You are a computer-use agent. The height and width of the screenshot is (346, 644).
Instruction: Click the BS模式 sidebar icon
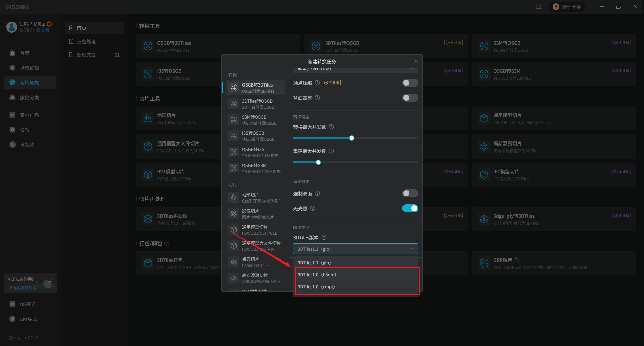pos(12,304)
